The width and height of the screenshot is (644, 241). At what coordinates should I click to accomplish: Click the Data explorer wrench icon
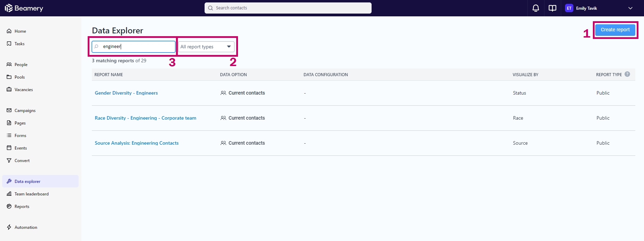click(x=9, y=181)
